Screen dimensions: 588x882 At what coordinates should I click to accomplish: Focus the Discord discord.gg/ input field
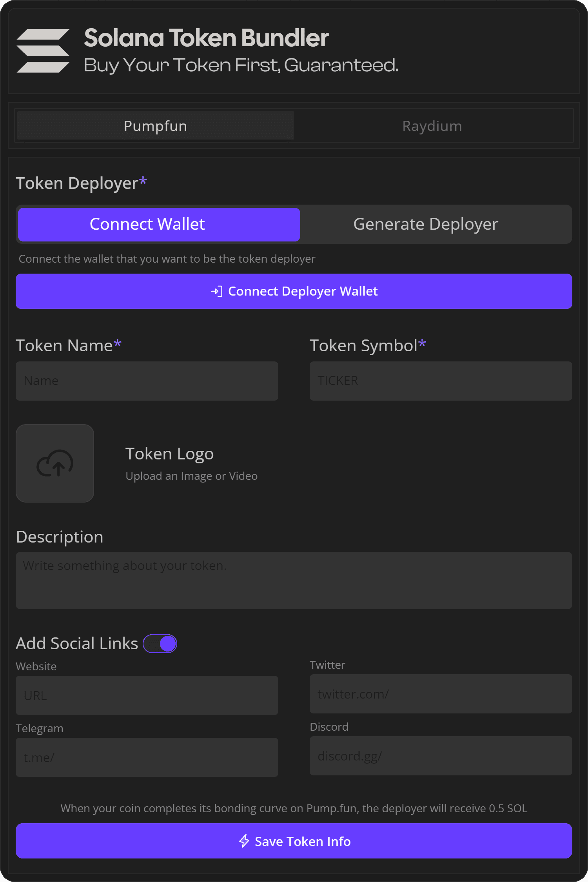441,756
